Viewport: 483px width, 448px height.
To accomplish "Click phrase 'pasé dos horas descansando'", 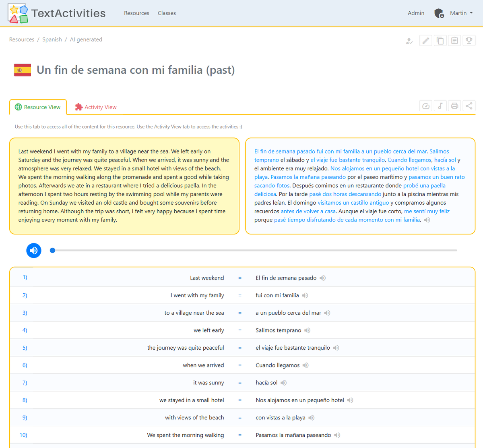I will tap(345, 194).
